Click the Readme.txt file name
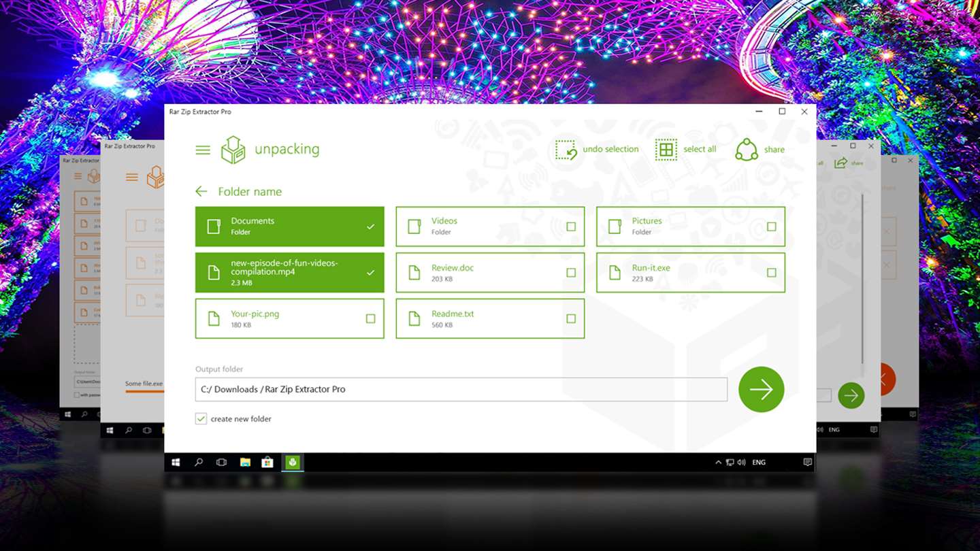 pyautogui.click(x=453, y=314)
